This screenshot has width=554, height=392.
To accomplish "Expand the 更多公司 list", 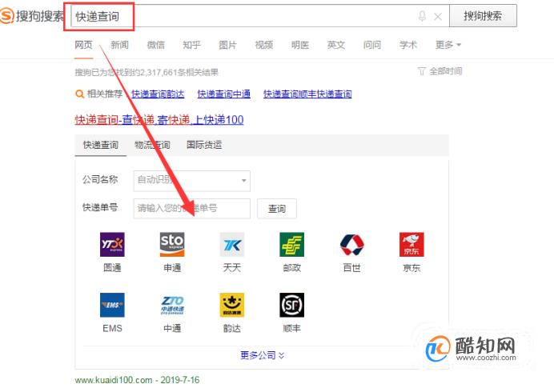I will [x=262, y=355].
